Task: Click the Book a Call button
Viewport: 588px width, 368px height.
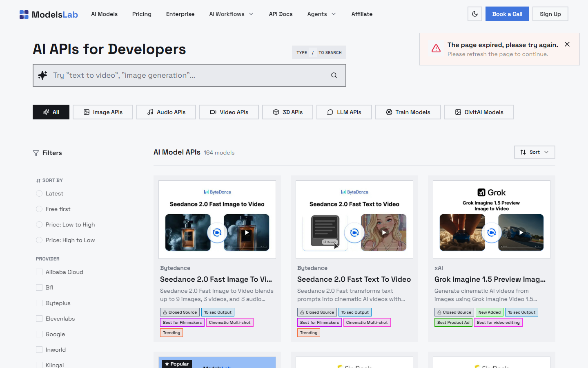Action: click(507, 14)
